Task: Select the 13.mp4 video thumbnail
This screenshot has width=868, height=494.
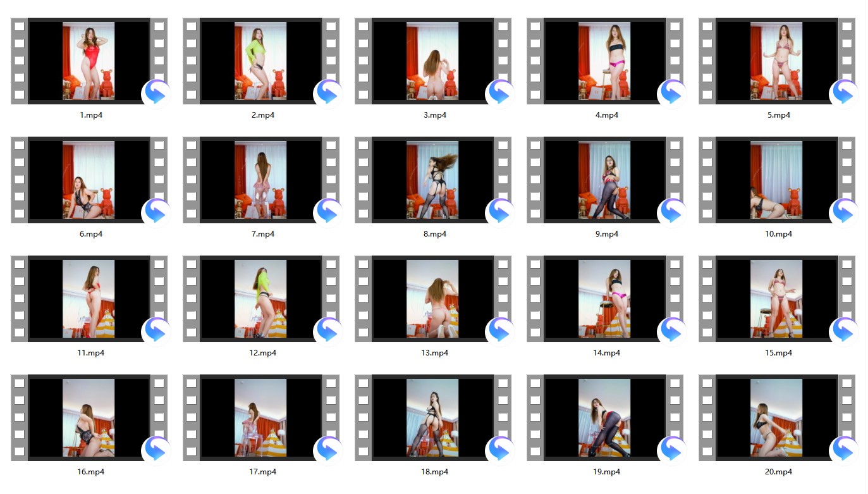Action: [x=433, y=299]
